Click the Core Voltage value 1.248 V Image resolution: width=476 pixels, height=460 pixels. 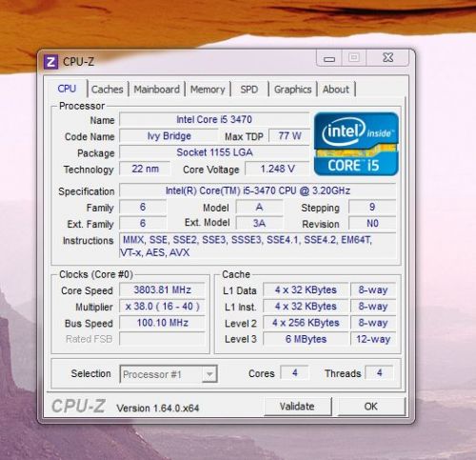[x=277, y=169]
